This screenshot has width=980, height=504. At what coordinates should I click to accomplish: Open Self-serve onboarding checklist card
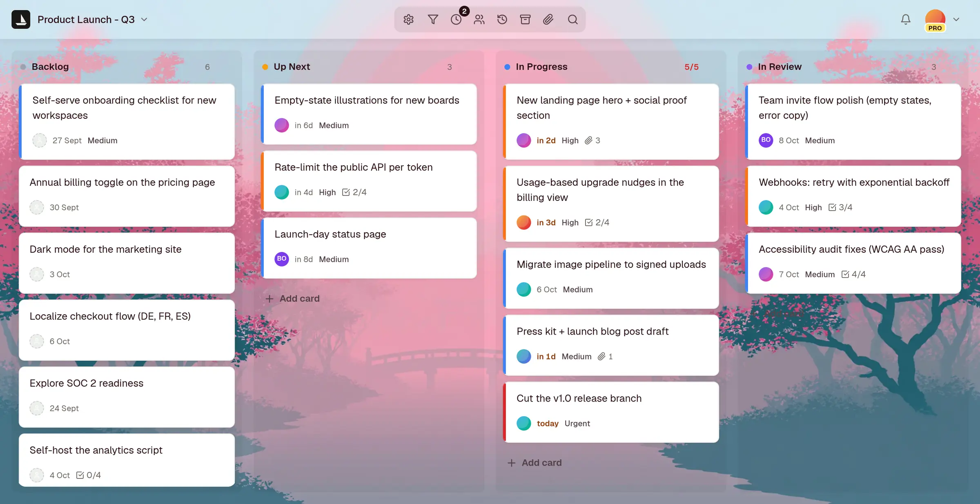(x=127, y=122)
